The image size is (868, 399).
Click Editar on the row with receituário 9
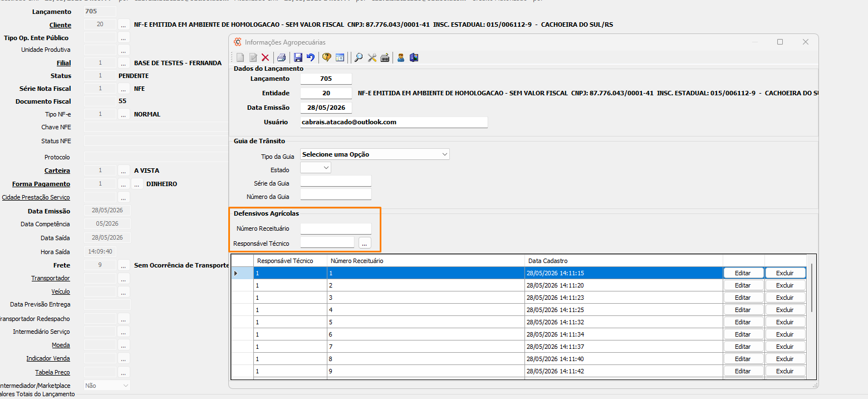pyautogui.click(x=743, y=371)
